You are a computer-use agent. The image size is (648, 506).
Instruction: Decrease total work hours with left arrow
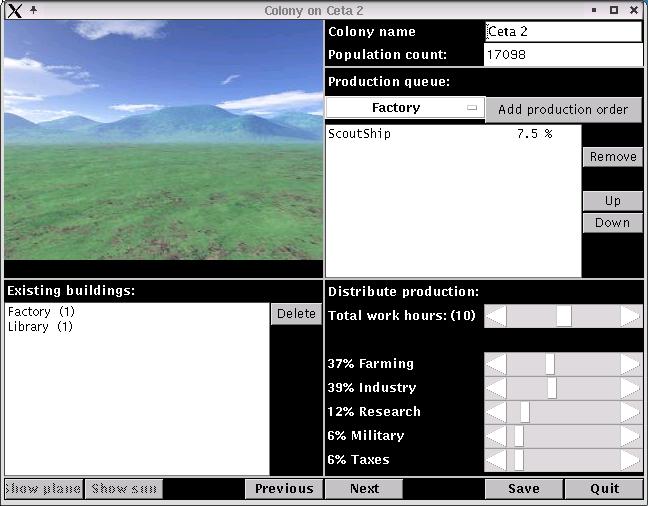[496, 316]
